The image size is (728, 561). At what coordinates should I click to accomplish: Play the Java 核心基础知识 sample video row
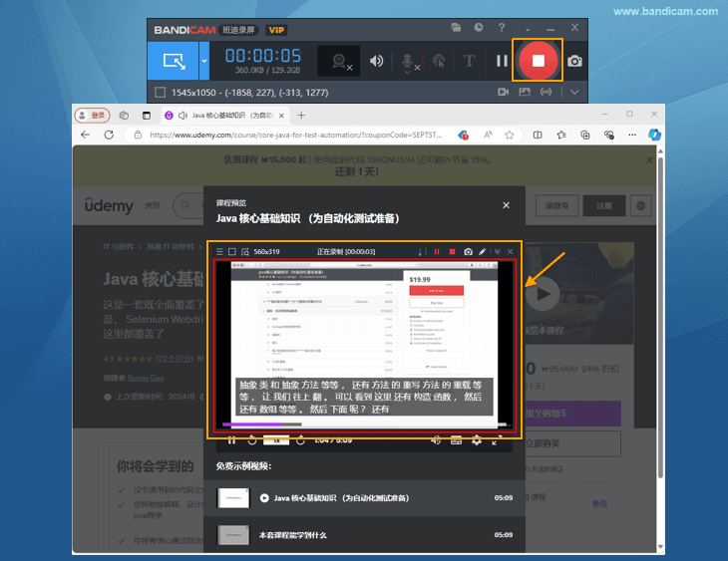coord(364,498)
